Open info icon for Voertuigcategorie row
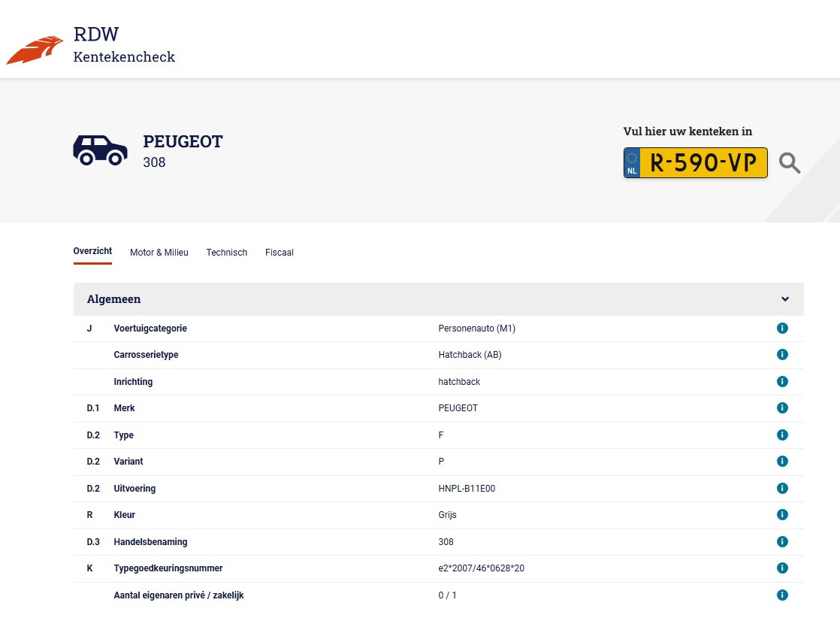Screen dimensions: 840x630 pyautogui.click(x=782, y=328)
